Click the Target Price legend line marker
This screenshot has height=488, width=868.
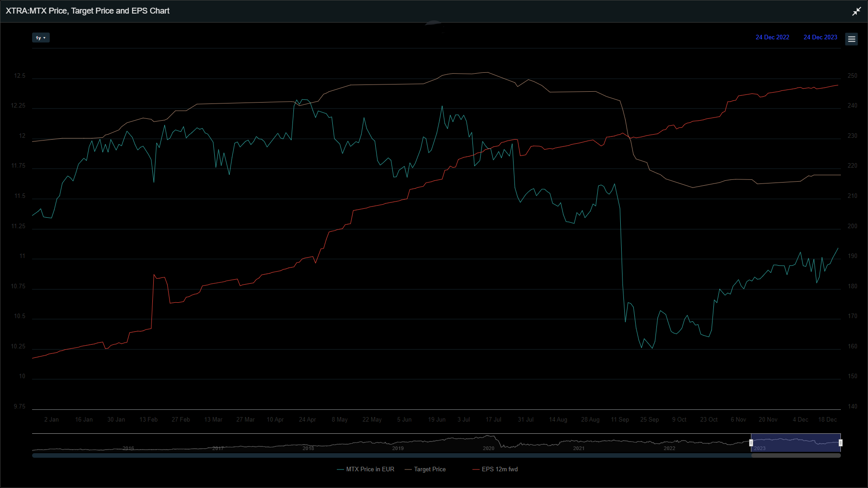click(408, 469)
